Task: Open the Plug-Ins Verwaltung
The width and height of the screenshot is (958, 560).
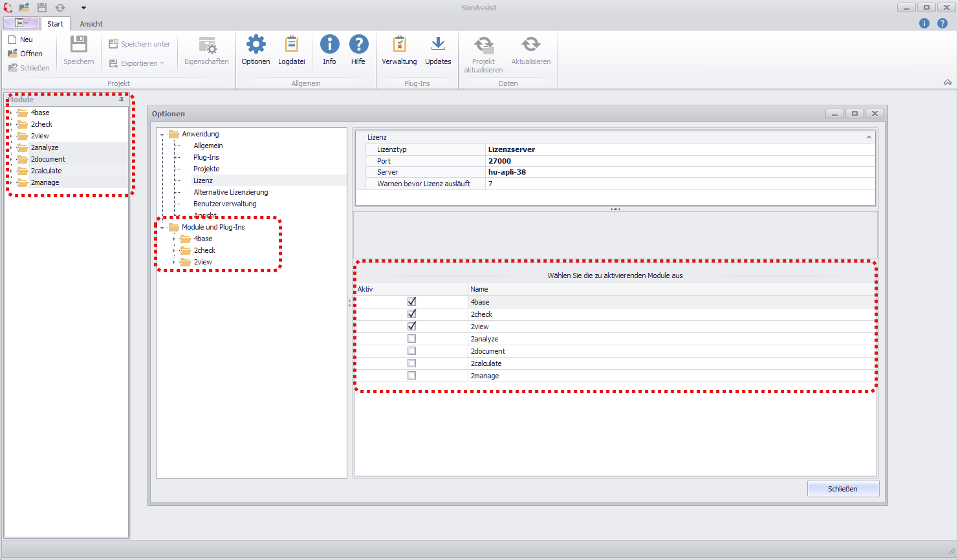Action: pyautogui.click(x=399, y=50)
